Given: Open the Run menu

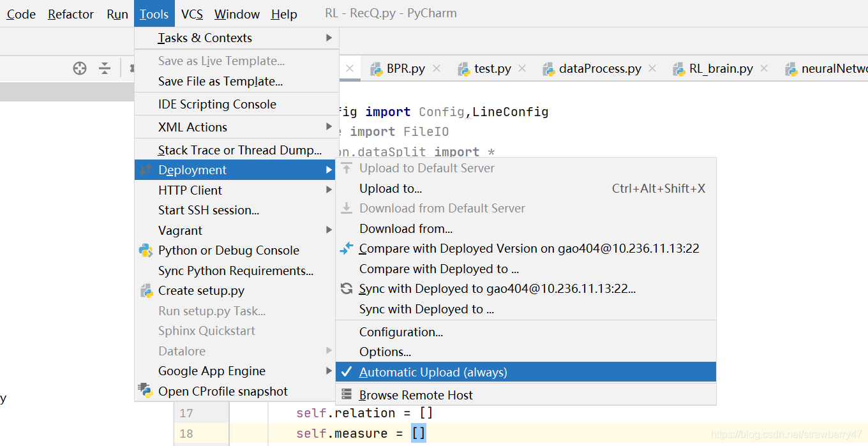Looking at the screenshot, I should [x=117, y=14].
